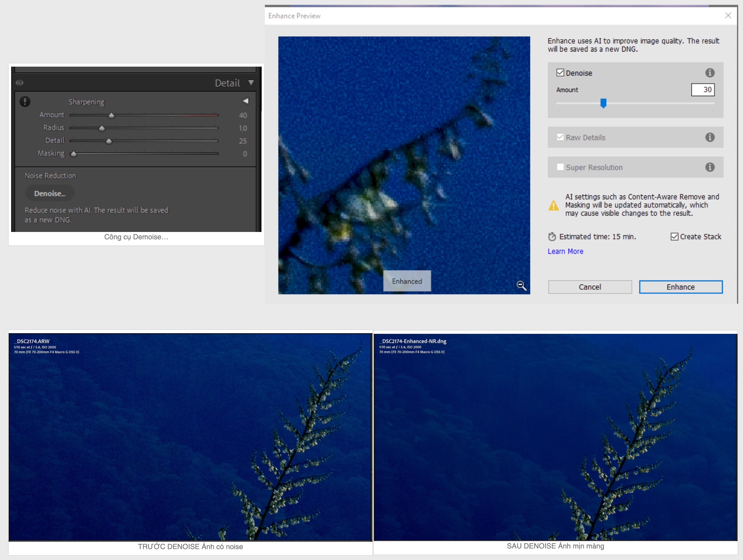Click the Sharpening section label
This screenshot has height=560, width=743.
point(86,102)
